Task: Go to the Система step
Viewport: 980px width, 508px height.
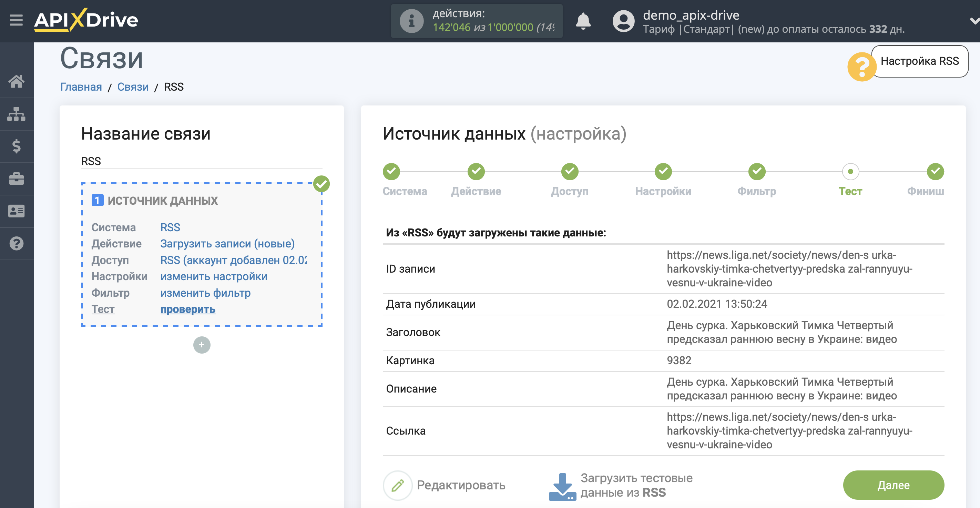Action: pos(391,172)
